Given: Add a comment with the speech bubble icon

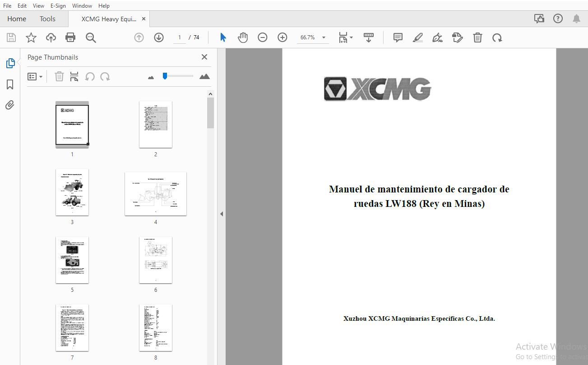Looking at the screenshot, I should 398,37.
